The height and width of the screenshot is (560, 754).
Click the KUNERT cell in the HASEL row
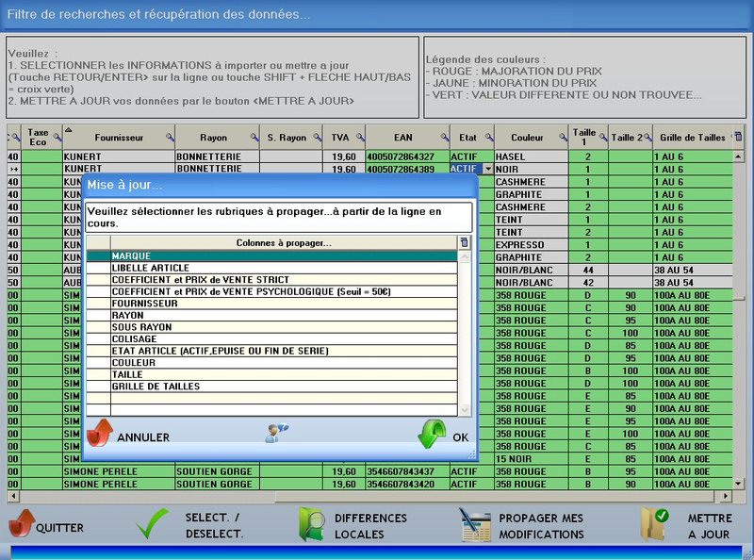(x=119, y=156)
